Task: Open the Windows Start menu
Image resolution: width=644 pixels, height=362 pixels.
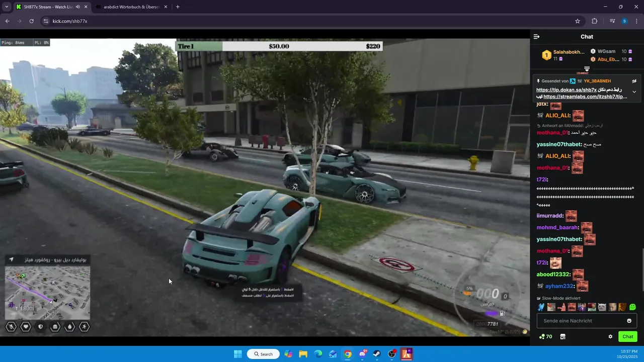Action: (x=238, y=354)
